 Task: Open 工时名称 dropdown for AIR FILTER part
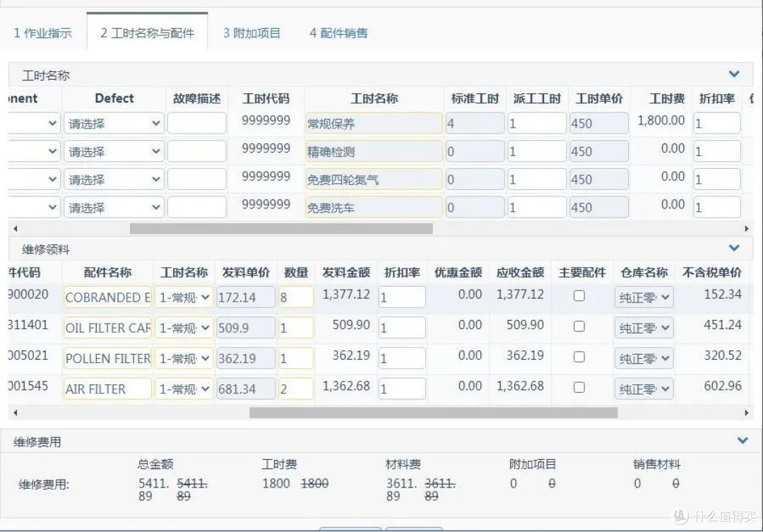point(184,389)
